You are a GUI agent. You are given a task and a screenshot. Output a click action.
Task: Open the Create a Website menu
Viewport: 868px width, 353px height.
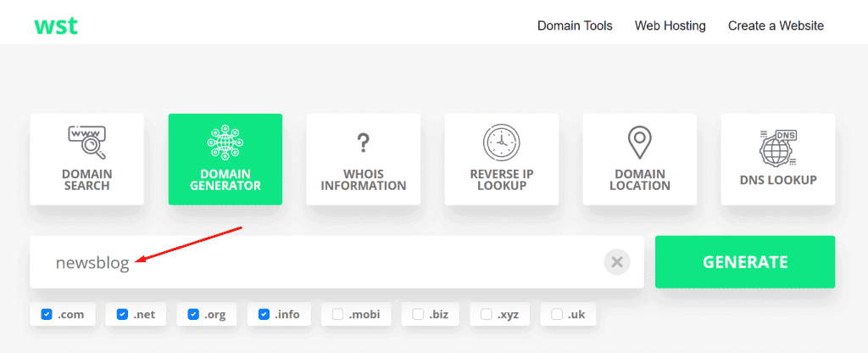[776, 25]
